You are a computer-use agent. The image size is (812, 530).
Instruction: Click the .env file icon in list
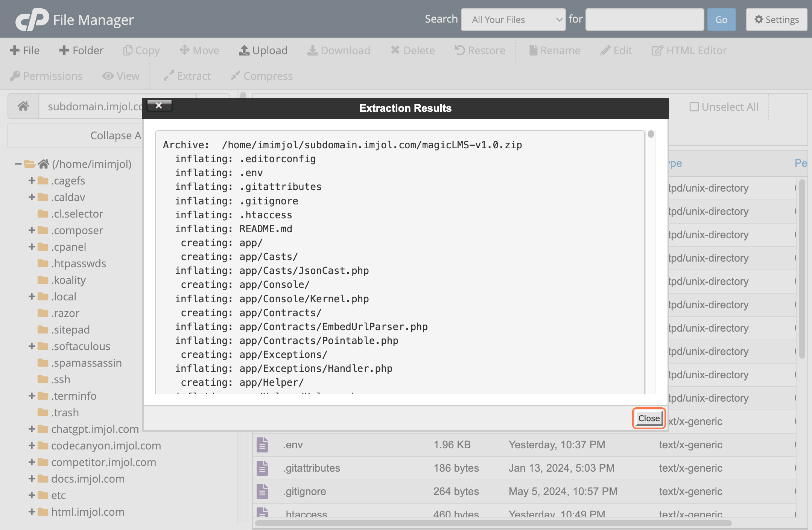(262, 445)
